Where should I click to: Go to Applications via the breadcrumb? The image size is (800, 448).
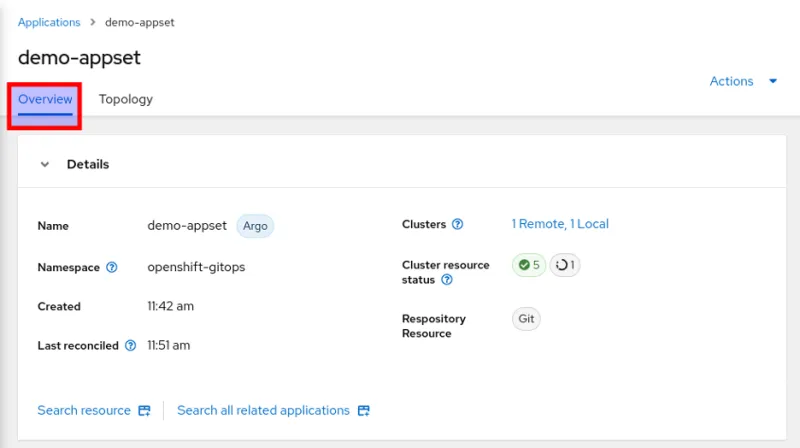point(49,22)
